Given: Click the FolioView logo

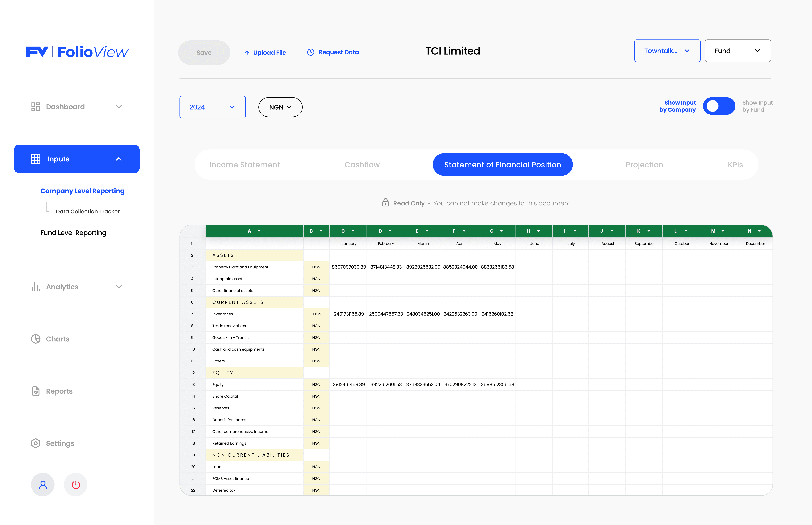Looking at the screenshot, I should pyautogui.click(x=77, y=52).
